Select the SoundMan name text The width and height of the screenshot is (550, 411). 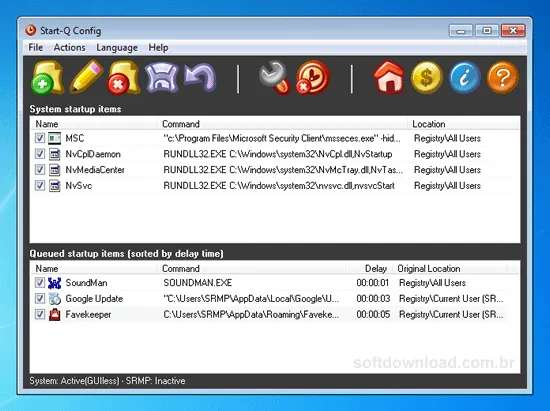tap(86, 283)
